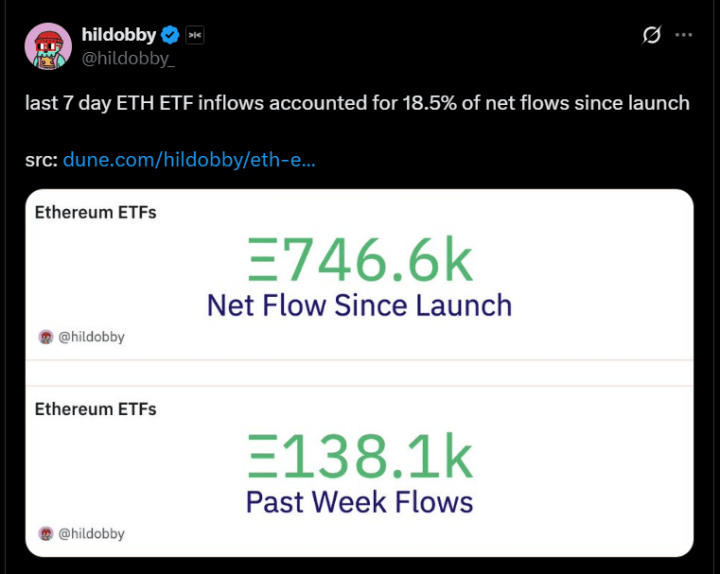Click the 'Net Flow Since Launch' caption
Screen dimensions: 720x574
pos(359,304)
